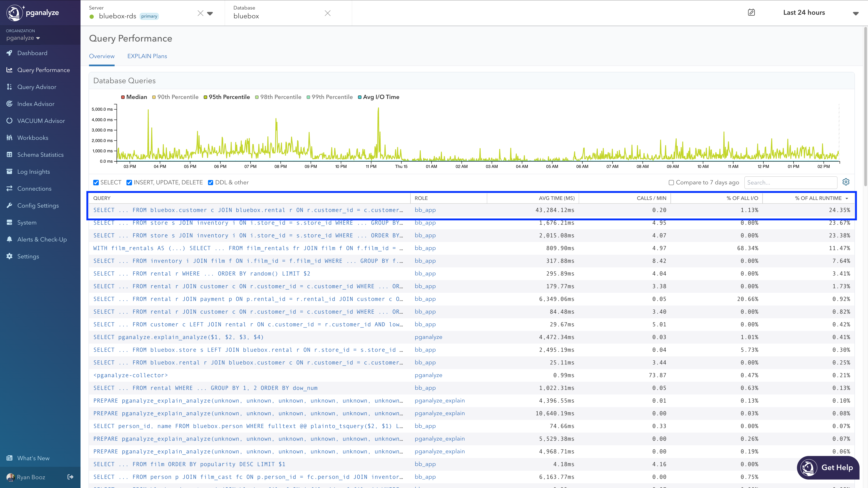This screenshot has width=868, height=488.
Task: Go to Index Advisor page
Action: 36,104
